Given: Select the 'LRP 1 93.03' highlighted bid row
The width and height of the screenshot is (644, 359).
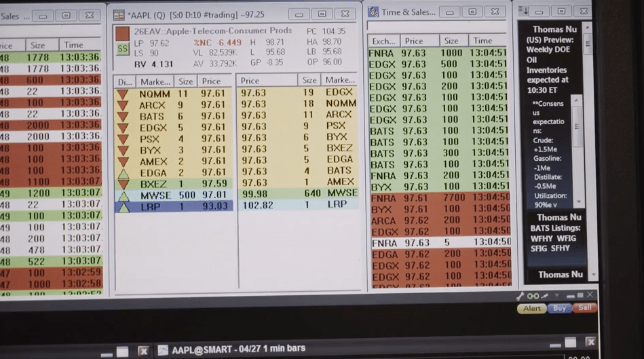Looking at the screenshot, I should [174, 206].
